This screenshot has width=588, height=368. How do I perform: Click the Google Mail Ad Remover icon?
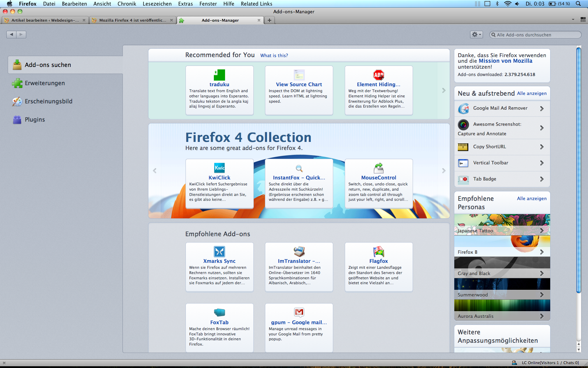(x=463, y=109)
